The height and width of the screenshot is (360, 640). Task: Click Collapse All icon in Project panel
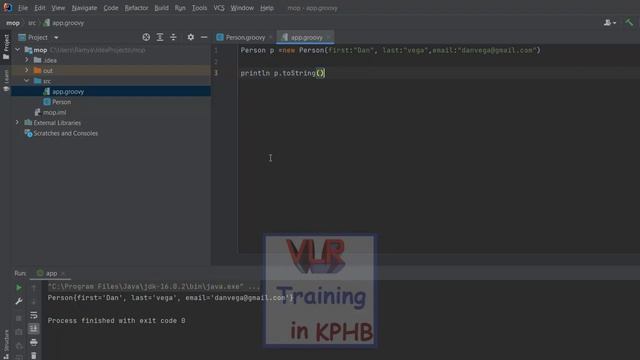pos(173,37)
